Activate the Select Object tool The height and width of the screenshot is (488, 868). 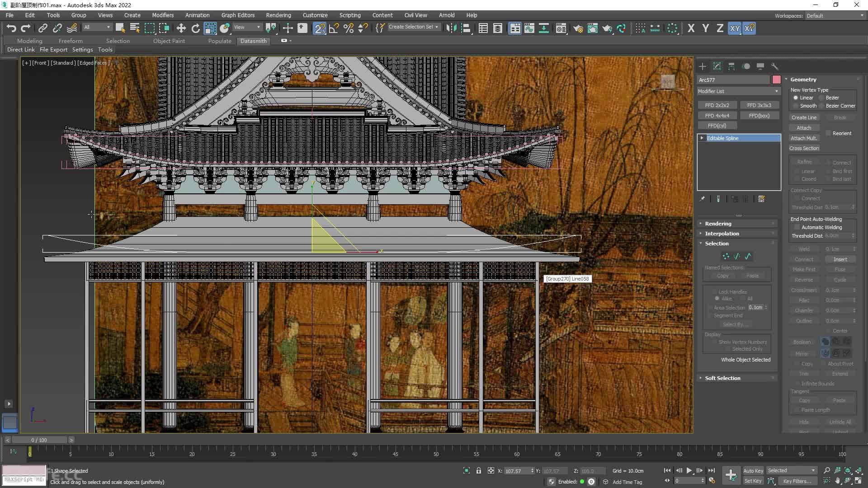(120, 28)
